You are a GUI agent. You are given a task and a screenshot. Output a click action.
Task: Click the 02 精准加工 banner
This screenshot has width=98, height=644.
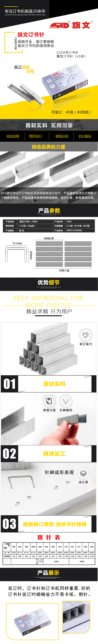pyautogui.click(x=49, y=454)
